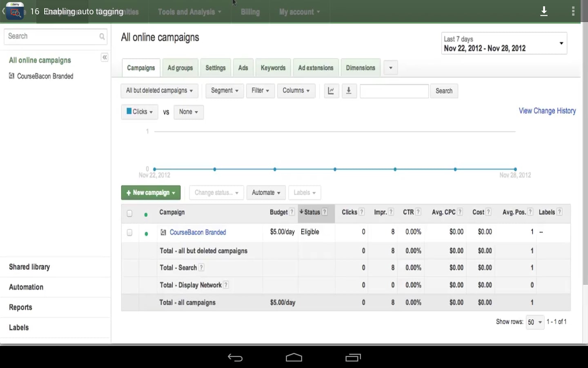588x368 pixels.
Task: Open the date range dropdown
Action: (x=504, y=43)
